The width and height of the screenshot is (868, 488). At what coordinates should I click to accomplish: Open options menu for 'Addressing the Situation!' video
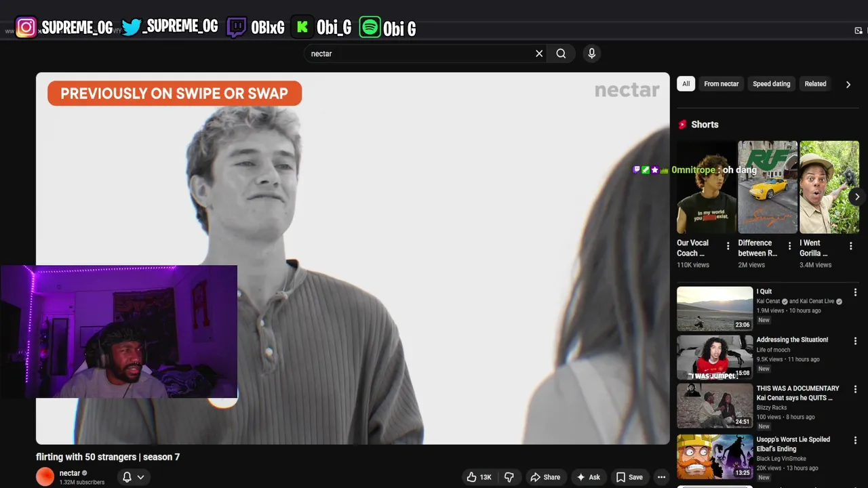pyautogui.click(x=855, y=341)
